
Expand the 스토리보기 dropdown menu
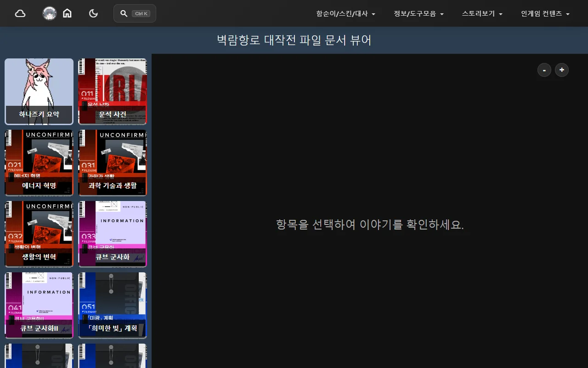click(482, 14)
